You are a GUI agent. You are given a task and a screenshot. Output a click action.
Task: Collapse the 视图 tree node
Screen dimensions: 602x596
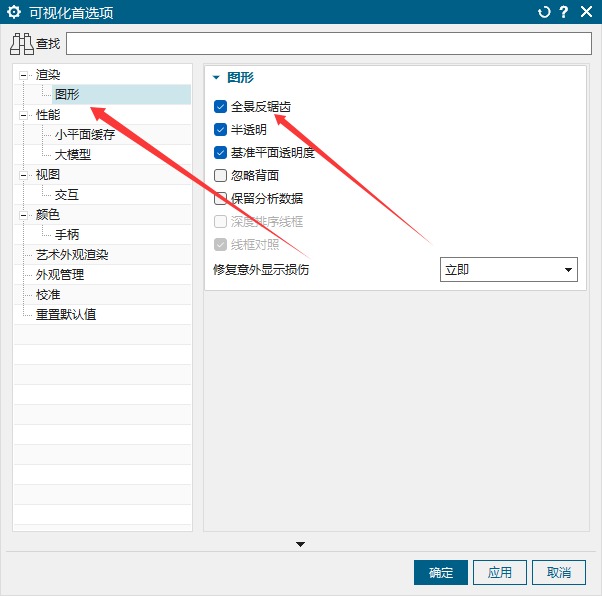23,175
